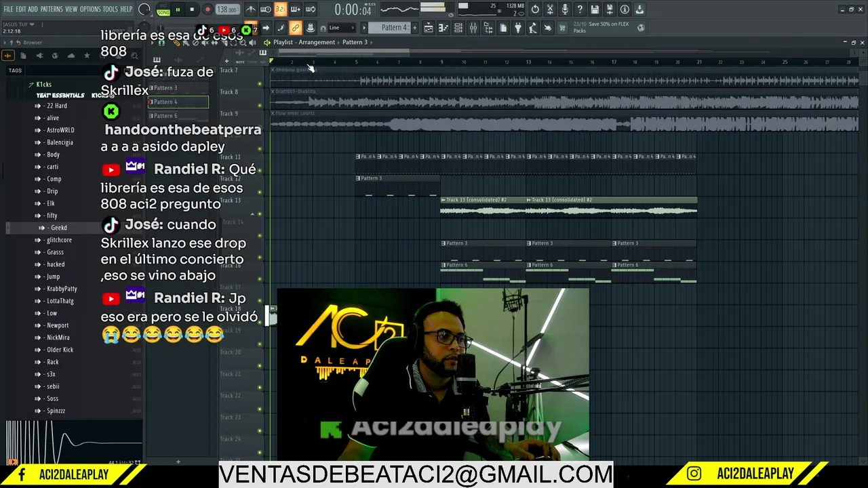Select the browser cloud tab icon
868x488 pixels.
[71, 56]
